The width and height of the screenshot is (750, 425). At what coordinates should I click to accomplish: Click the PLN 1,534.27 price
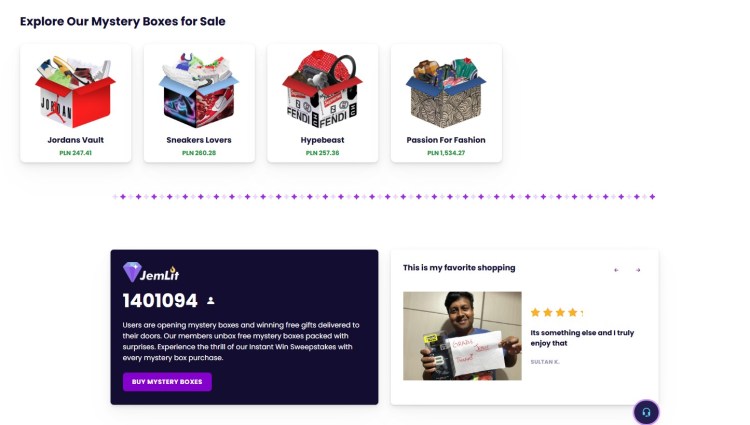tap(445, 153)
